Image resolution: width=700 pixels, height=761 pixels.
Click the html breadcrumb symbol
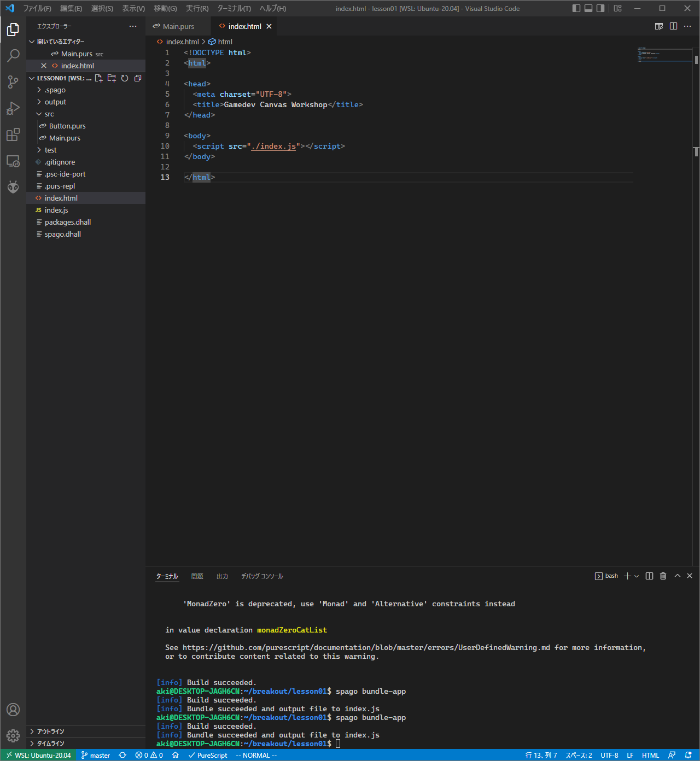point(220,42)
